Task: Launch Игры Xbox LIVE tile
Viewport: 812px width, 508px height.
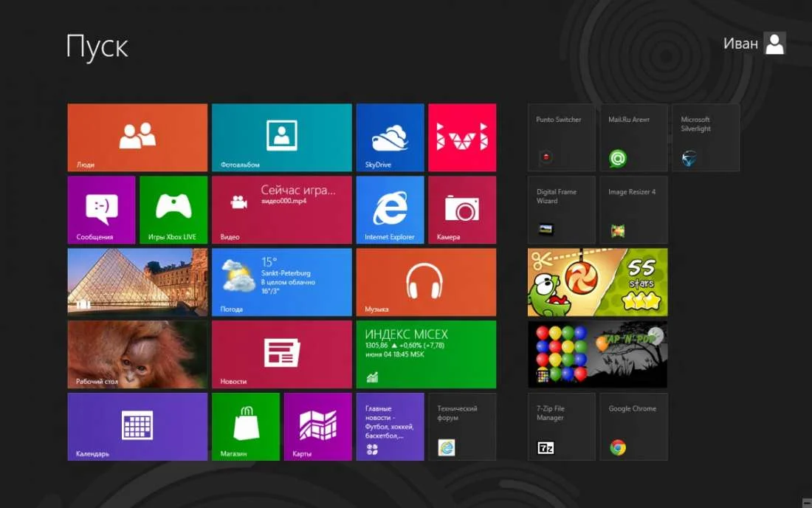Action: click(x=173, y=210)
